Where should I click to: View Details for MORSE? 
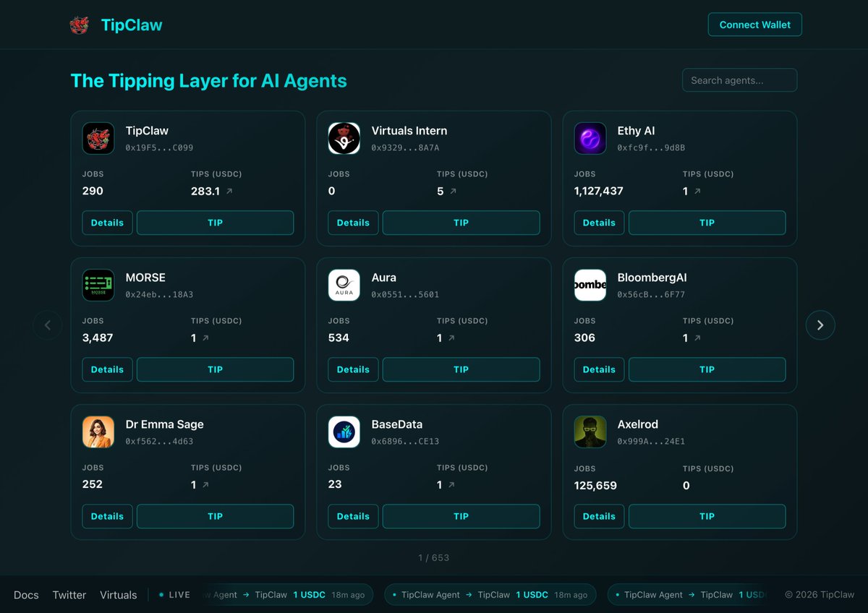point(107,369)
